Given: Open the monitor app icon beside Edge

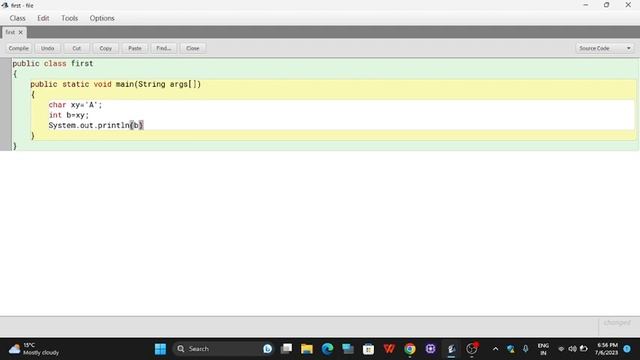Looking at the screenshot, I should tap(348, 349).
